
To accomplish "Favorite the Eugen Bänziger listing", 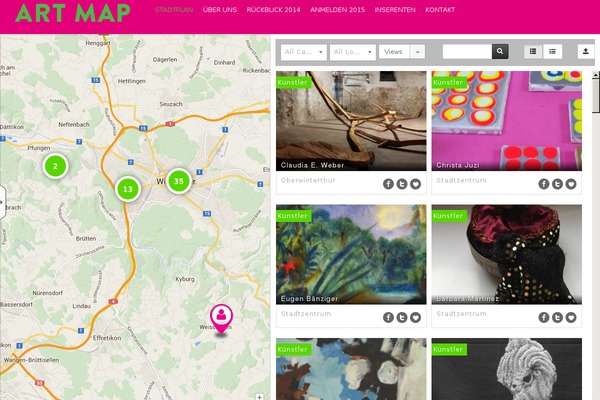I will (416, 317).
